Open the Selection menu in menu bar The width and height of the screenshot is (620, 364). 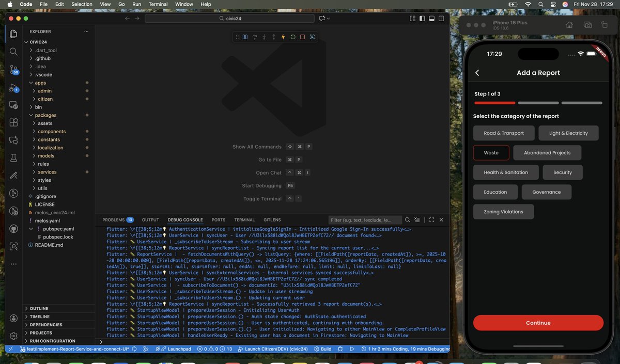(82, 4)
